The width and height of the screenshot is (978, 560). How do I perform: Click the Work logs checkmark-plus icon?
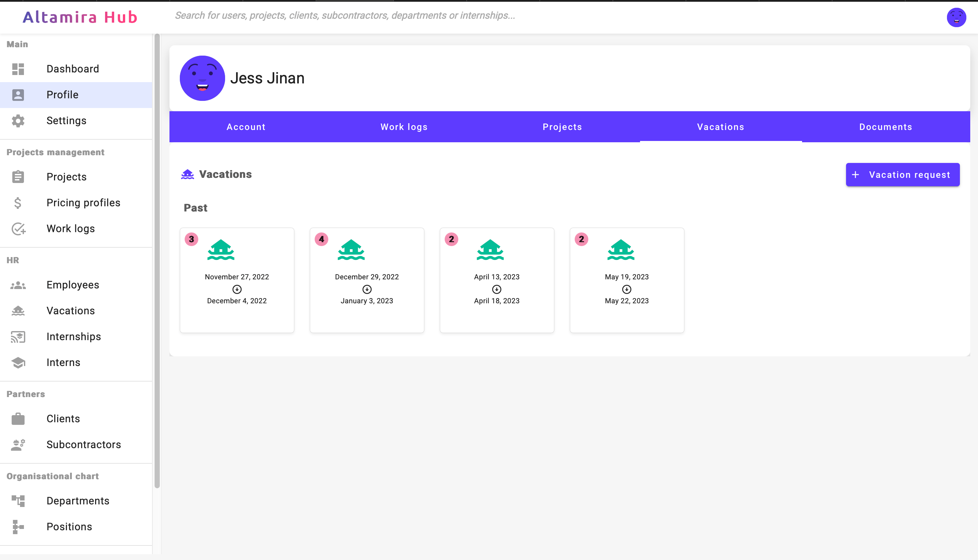coord(18,229)
